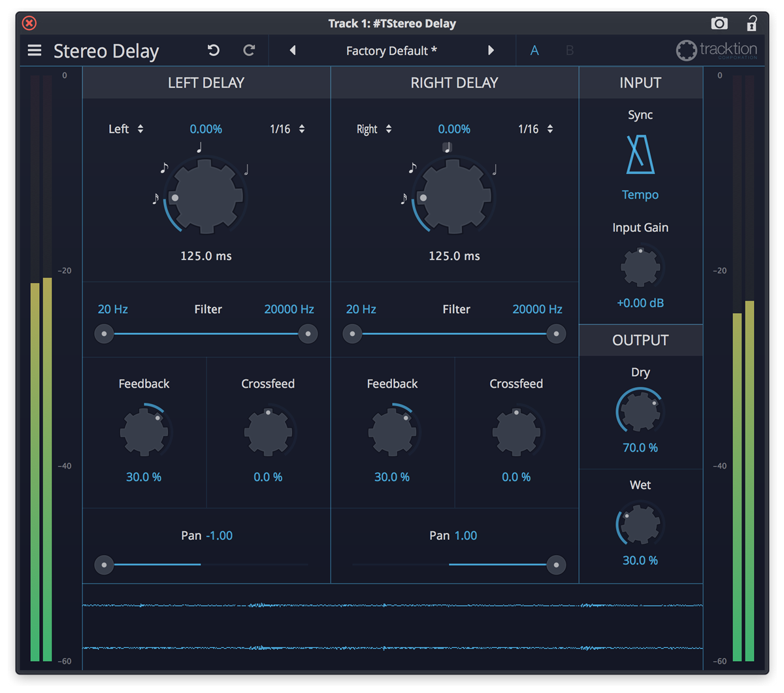The image size is (784, 693).
Task: Open the Right channel source dropdown
Action: [x=374, y=129]
